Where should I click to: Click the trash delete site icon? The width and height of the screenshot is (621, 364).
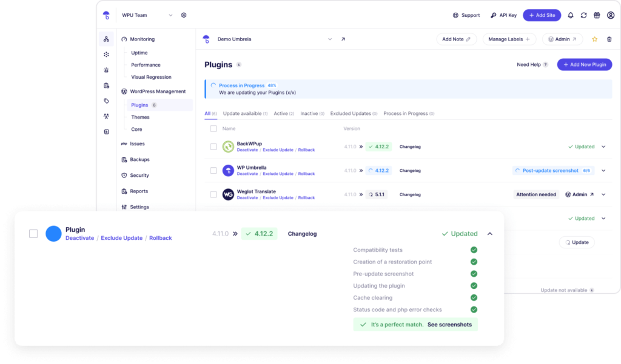click(x=609, y=39)
